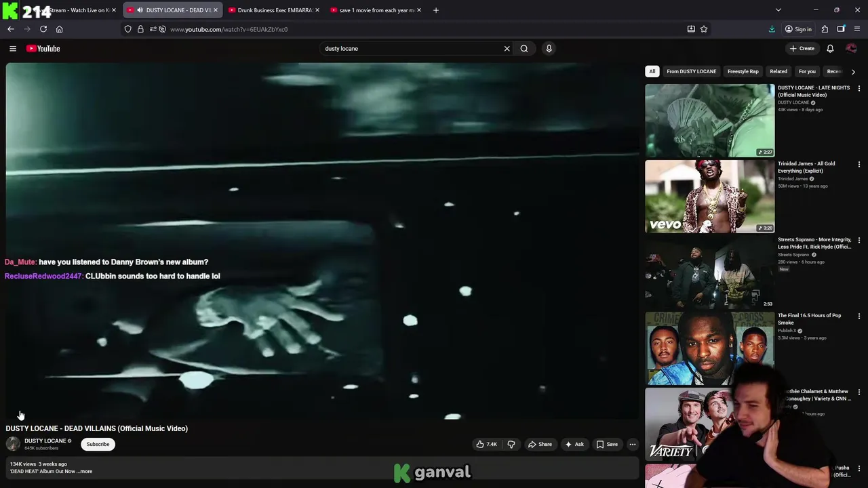This screenshot has width=868, height=488.
Task: Open options menu for All Gold Everything video
Action: pos(859,164)
